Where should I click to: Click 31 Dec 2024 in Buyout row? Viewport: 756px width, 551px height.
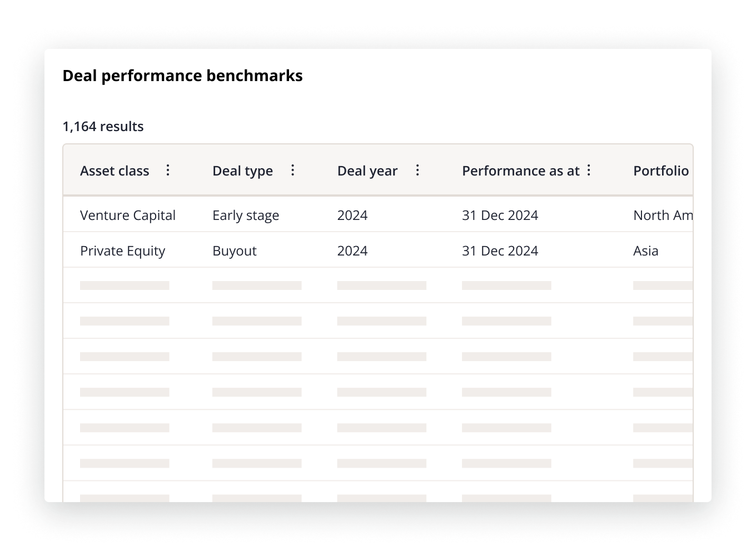tap(500, 251)
